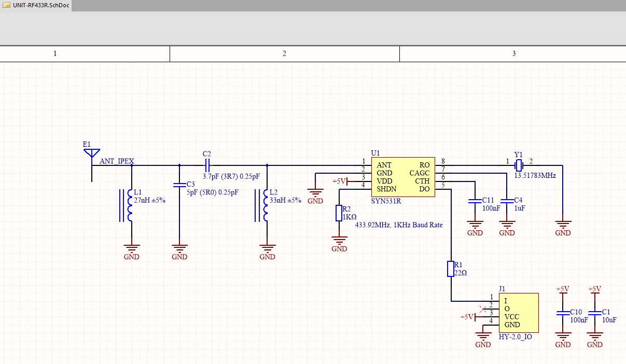
Task: Open the UNIT-RF433R.SchDoc document tab
Action: (x=36, y=5)
